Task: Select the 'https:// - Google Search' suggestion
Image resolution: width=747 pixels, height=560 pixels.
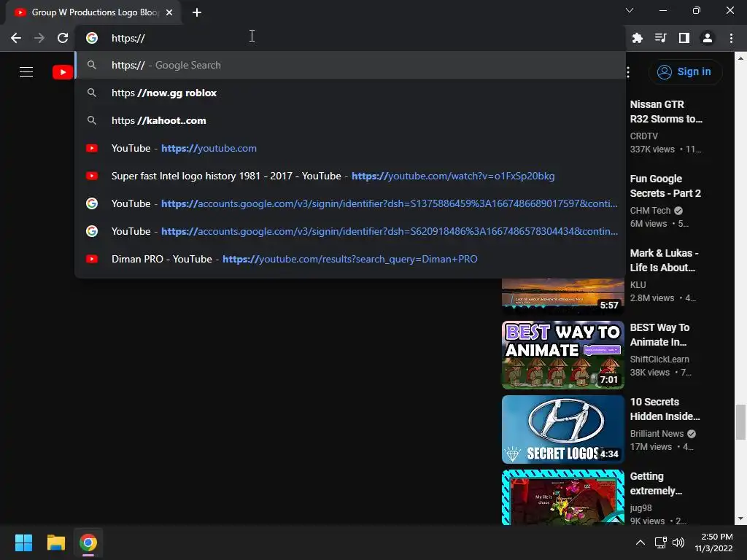Action: tap(350, 65)
